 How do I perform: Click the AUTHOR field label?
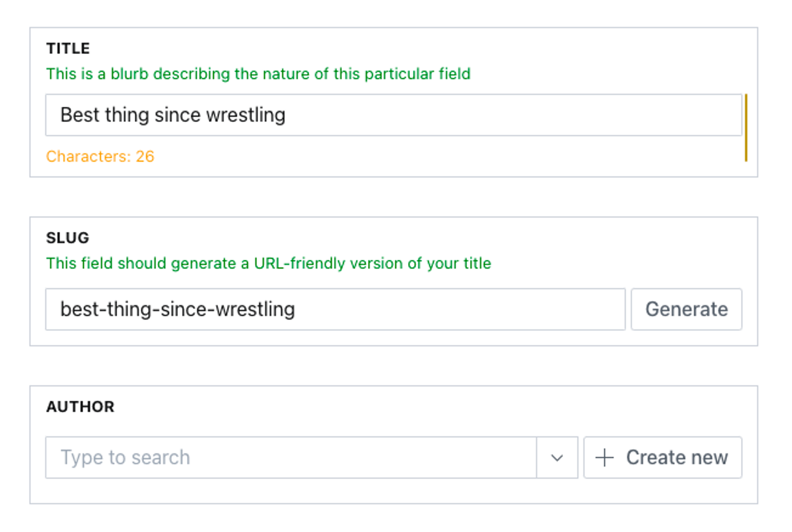click(80, 407)
